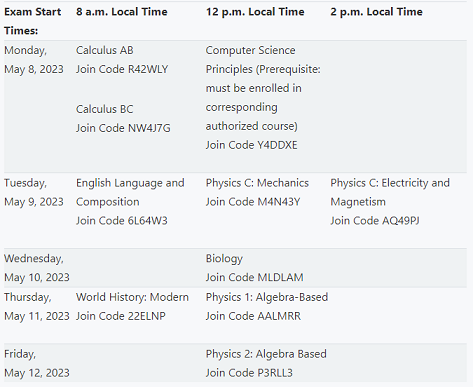Click Physics C: Mechanics entry
Viewport: 473px width, 387px height.
(257, 183)
